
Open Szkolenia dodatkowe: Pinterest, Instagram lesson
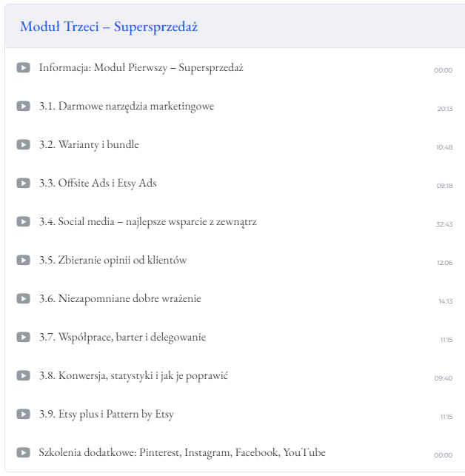(182, 453)
